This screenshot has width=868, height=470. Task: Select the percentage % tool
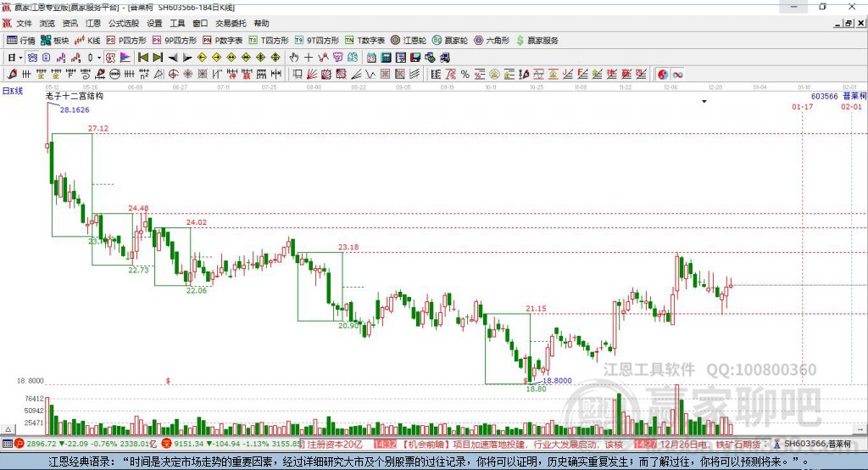point(465,75)
